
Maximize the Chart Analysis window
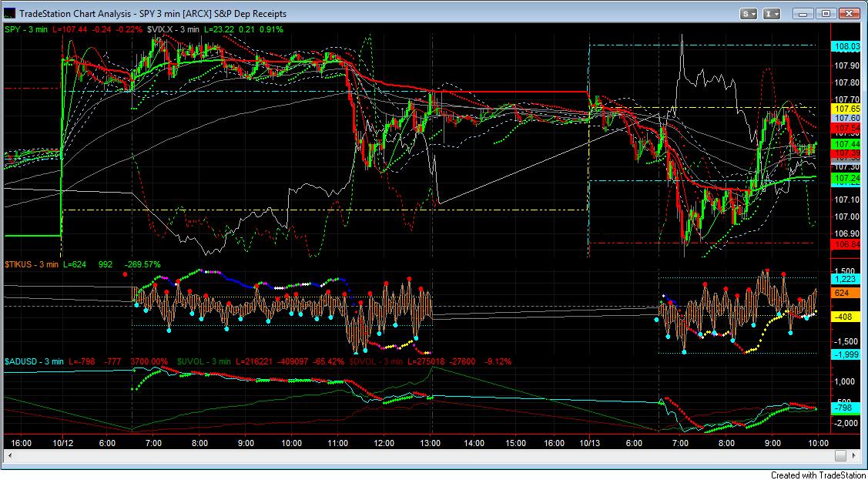click(826, 13)
